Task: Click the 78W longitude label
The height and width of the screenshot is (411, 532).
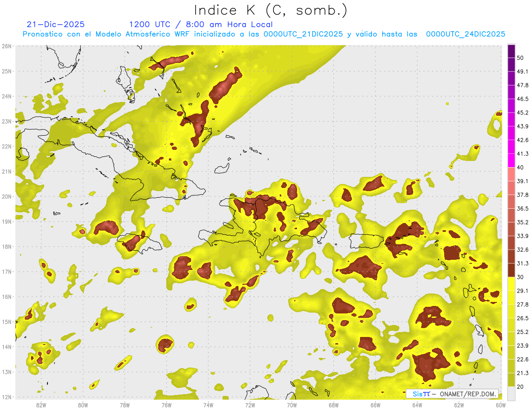Action: coord(125,405)
